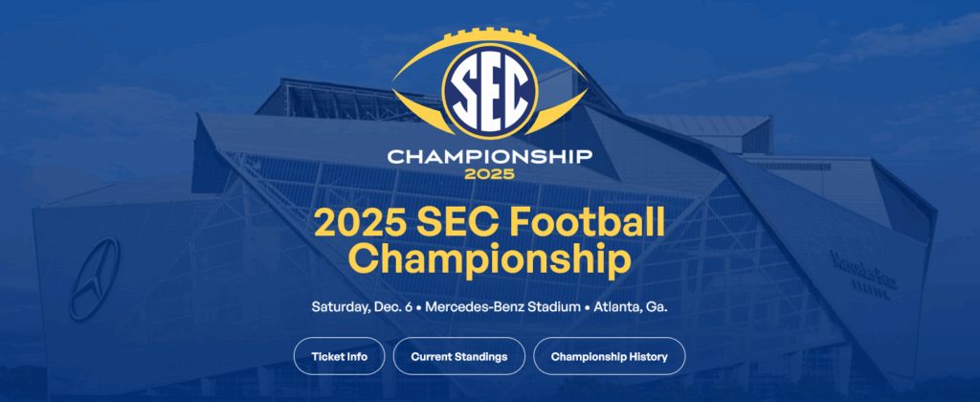Viewport: 980px width, 402px height.
Task: Click the Ticket Info button
Action: tap(339, 356)
